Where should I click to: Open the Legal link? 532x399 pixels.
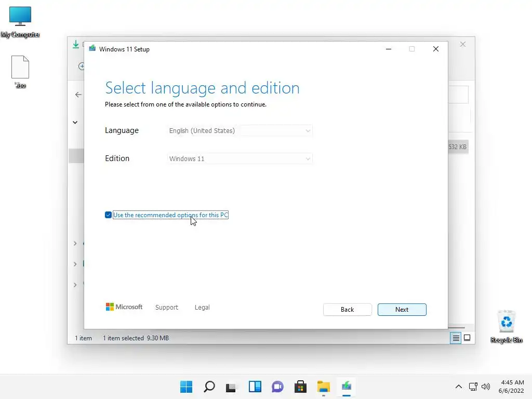tap(202, 307)
